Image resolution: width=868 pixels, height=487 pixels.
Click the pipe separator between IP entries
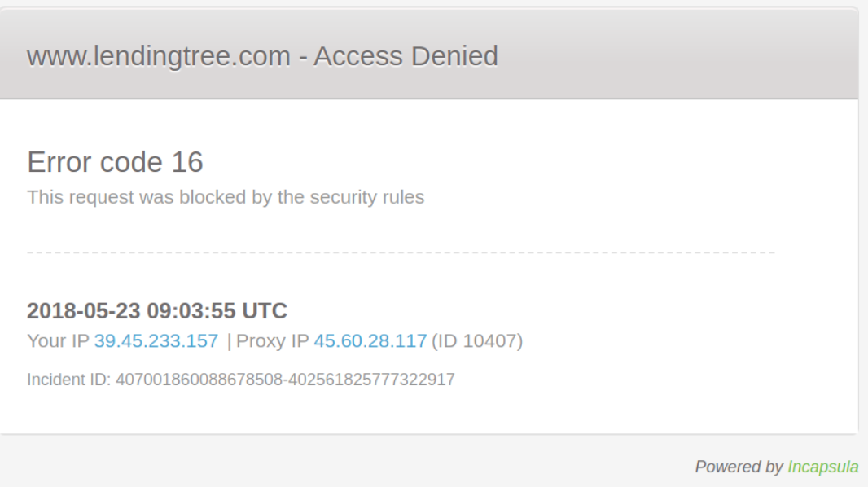pyautogui.click(x=229, y=341)
